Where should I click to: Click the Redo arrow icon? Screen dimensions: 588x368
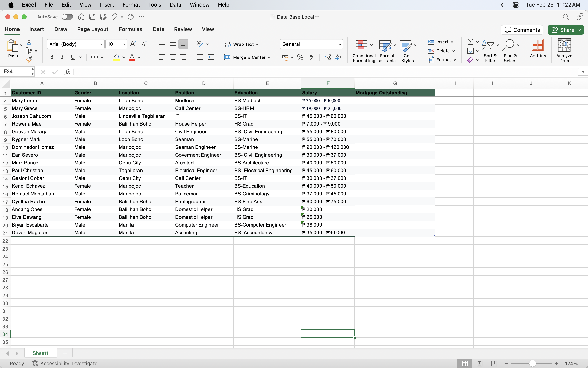131,17
